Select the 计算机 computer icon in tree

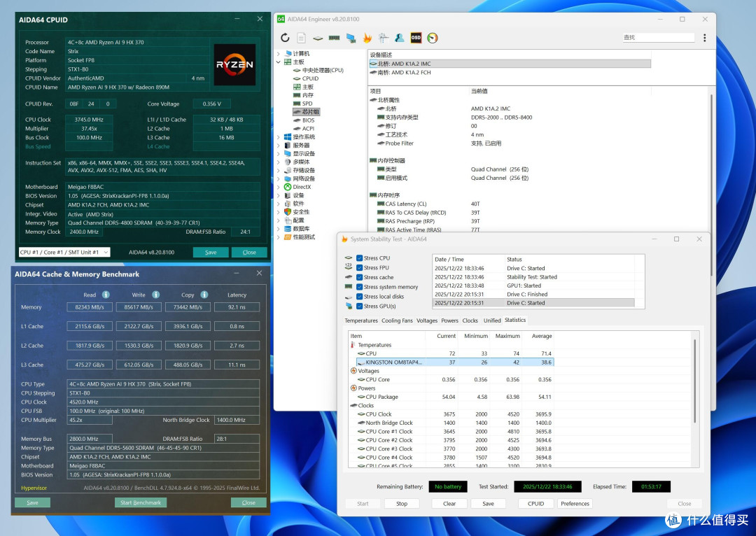[x=288, y=53]
